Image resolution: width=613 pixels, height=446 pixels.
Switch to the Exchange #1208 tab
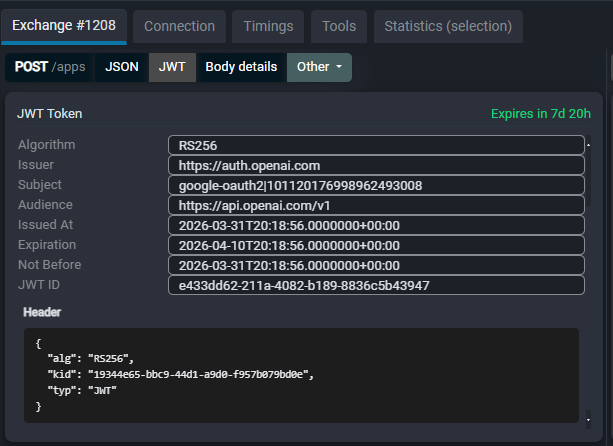click(64, 26)
